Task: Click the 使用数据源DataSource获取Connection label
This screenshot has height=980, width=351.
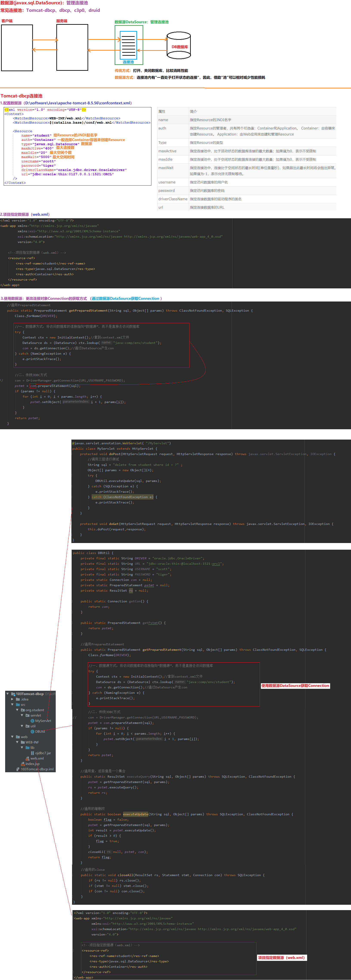Action: click(x=295, y=686)
